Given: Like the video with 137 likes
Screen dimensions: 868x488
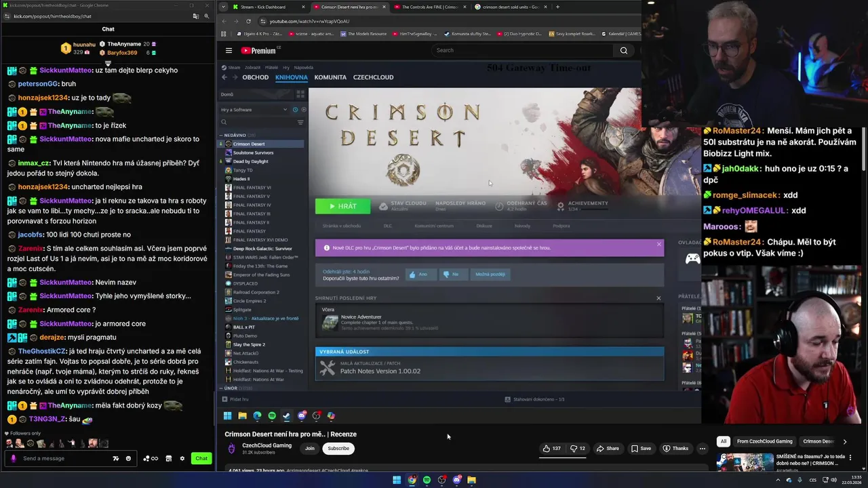Looking at the screenshot, I should point(552,448).
